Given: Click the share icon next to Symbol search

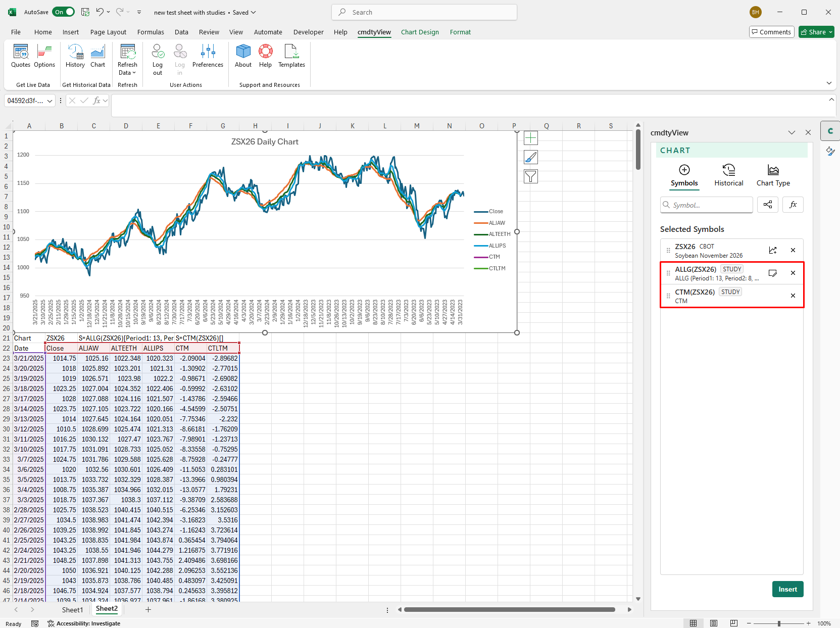Looking at the screenshot, I should coord(768,205).
